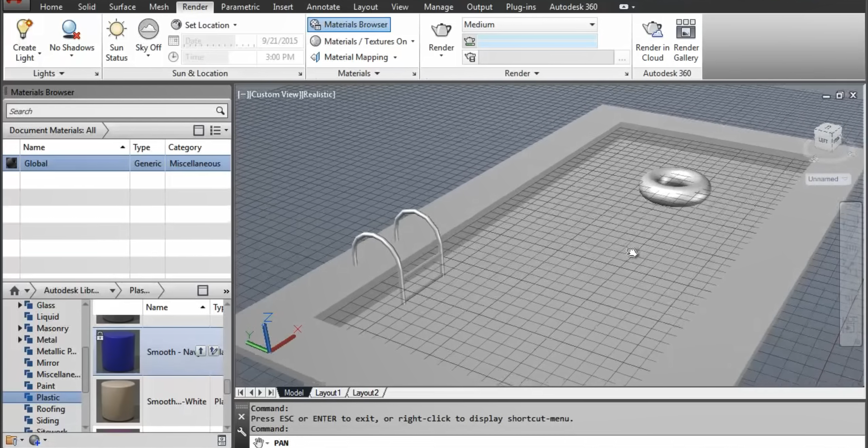Open Sun Status settings
868x448 pixels.
[116, 40]
